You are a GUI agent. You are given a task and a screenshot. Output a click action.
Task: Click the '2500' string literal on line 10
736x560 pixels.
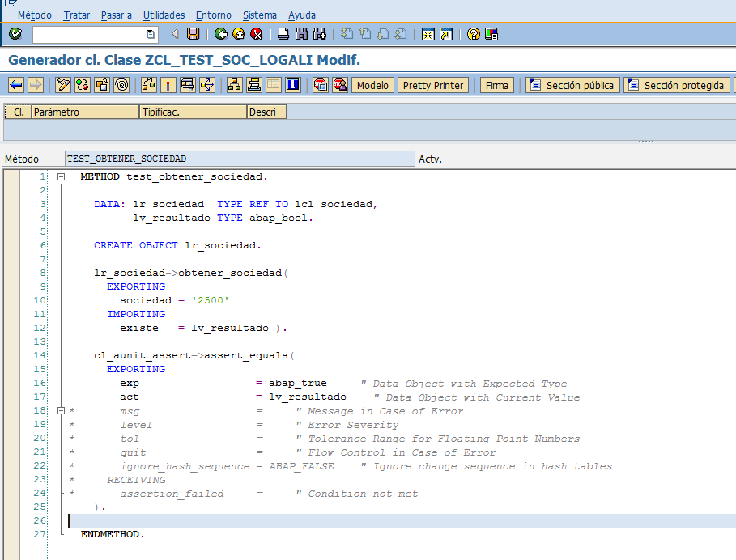pyautogui.click(x=210, y=300)
